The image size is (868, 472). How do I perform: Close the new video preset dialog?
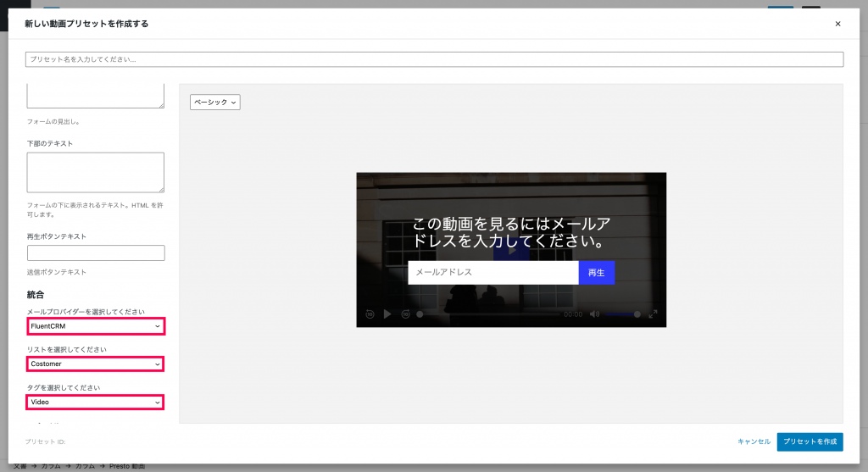[837, 24]
